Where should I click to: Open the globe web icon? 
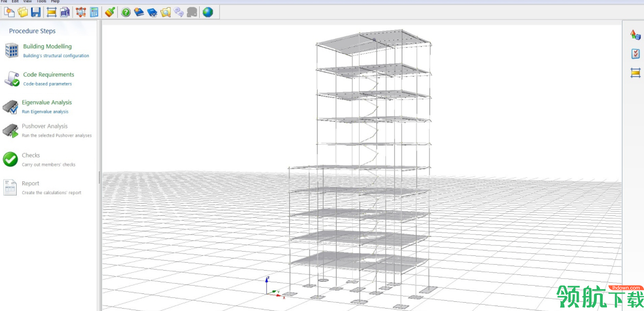point(208,12)
